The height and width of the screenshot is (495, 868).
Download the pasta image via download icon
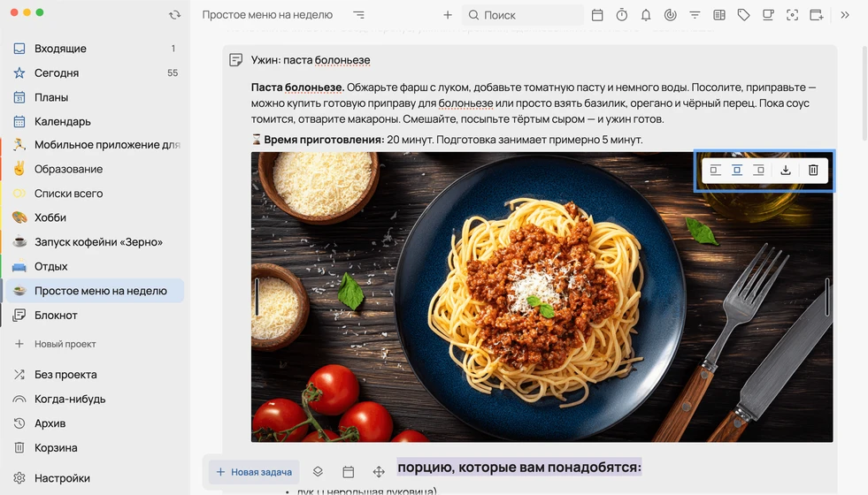(x=786, y=170)
